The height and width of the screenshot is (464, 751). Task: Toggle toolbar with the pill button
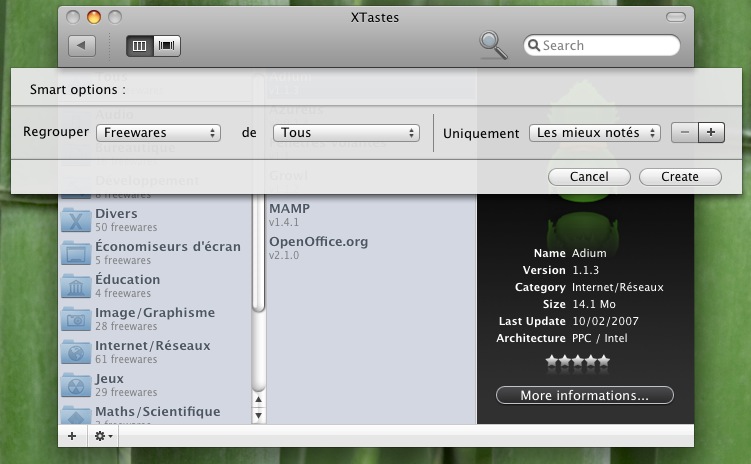[676, 17]
